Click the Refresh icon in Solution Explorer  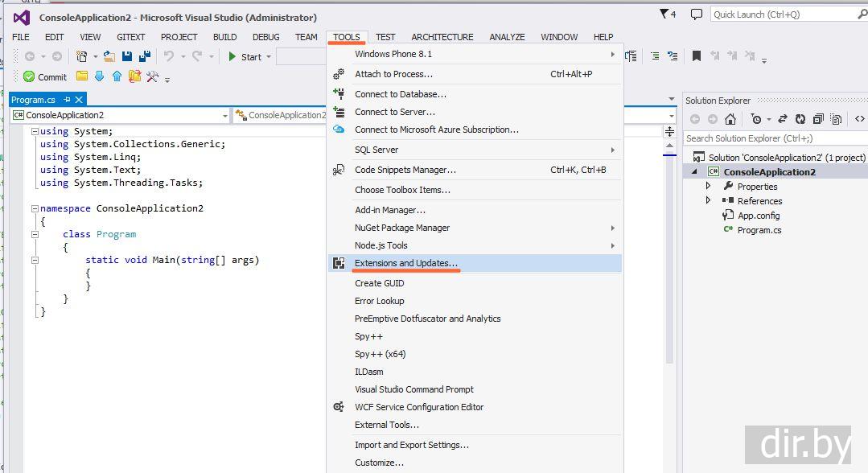[800, 119]
